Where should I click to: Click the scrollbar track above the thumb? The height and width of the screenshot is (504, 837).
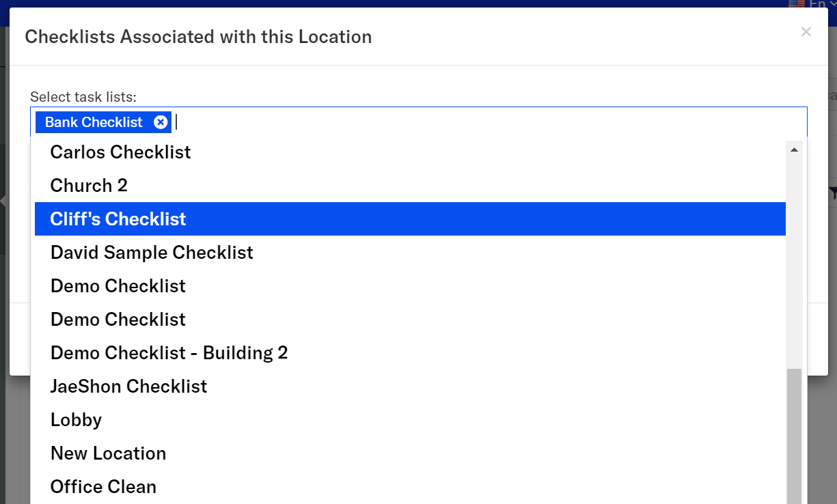click(794, 260)
